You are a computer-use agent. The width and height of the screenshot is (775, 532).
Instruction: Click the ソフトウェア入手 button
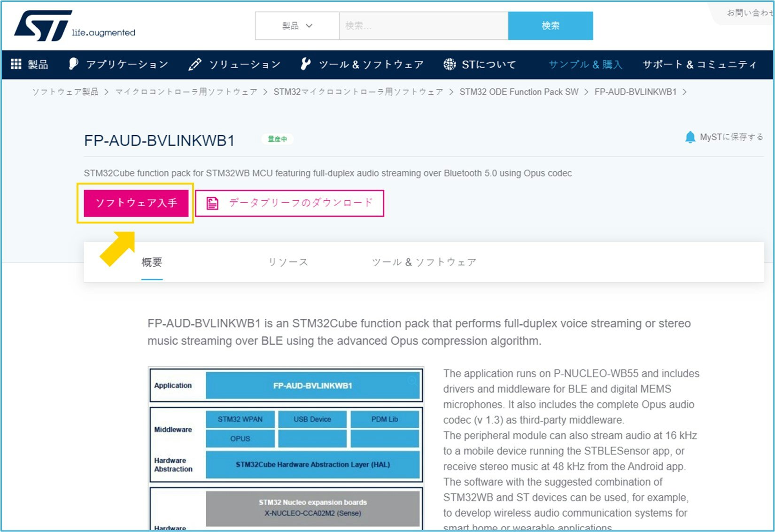[135, 203]
